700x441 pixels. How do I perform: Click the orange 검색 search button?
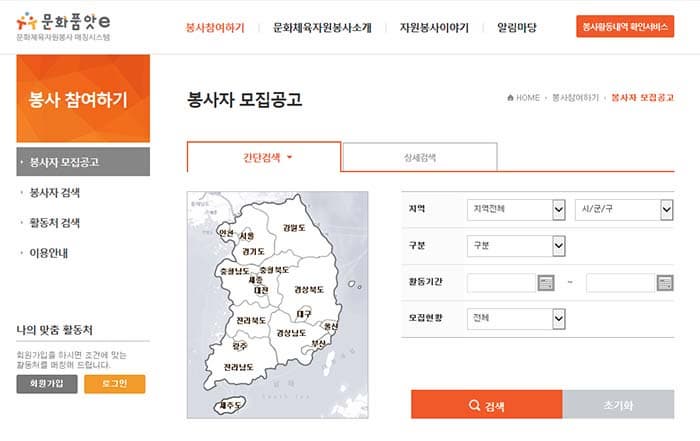[487, 405]
